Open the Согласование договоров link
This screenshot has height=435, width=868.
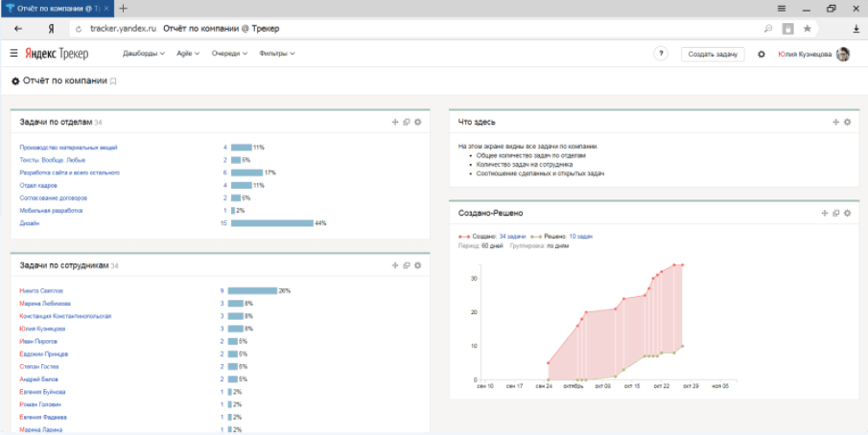[x=54, y=198]
